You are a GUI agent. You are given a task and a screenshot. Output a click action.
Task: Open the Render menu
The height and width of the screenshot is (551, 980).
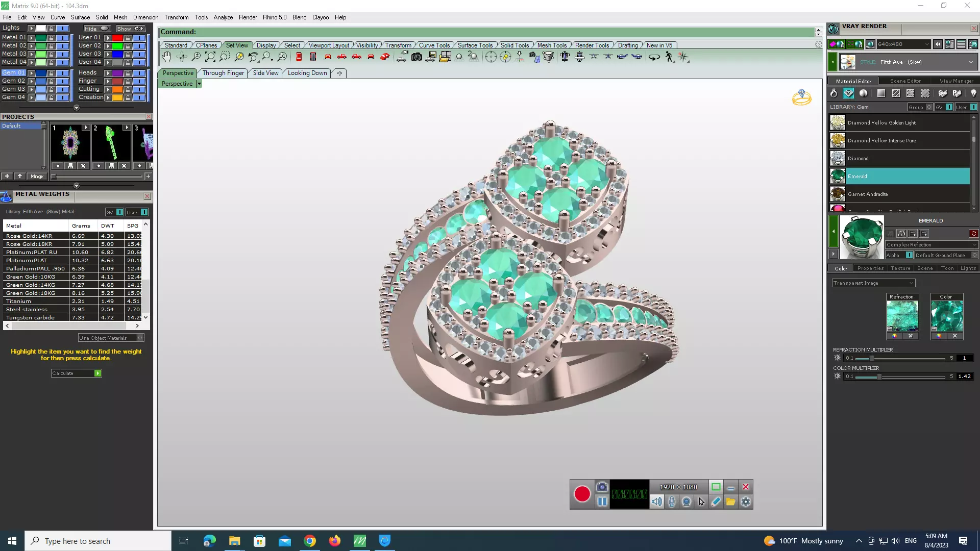248,17
